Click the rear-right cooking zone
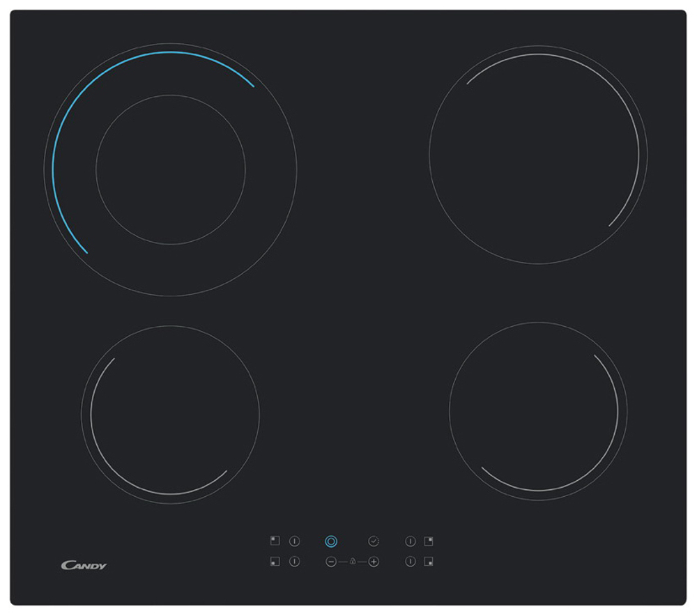Screen dimensions: 697x616 tap(538, 155)
